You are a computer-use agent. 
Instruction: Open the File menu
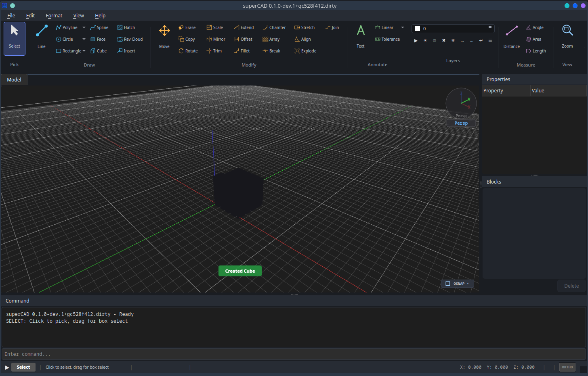(11, 15)
